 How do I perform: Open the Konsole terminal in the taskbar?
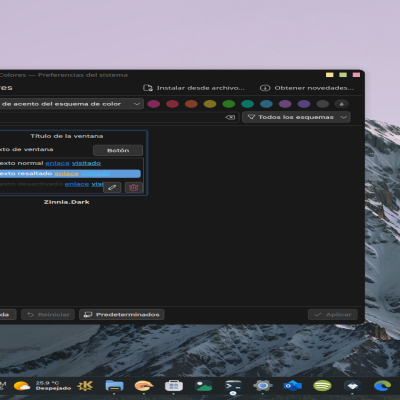[233, 386]
